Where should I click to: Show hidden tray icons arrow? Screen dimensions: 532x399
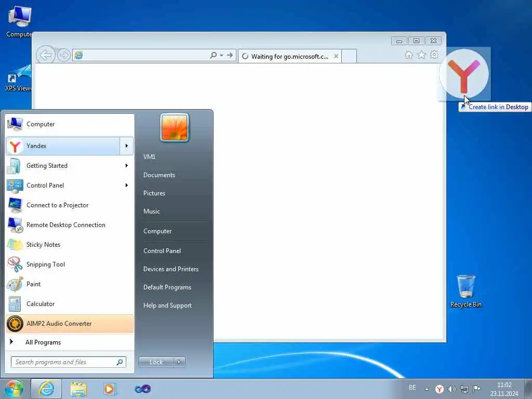pos(427,389)
